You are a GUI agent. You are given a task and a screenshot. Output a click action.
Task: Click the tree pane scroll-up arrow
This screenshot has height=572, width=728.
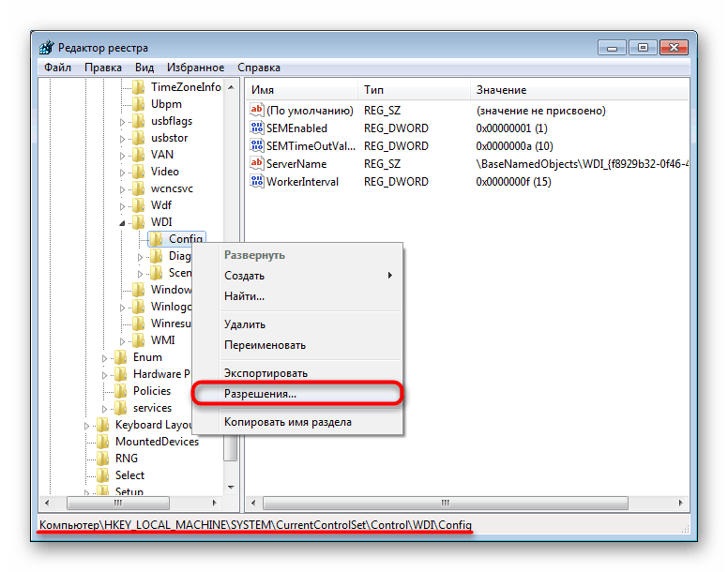point(231,87)
